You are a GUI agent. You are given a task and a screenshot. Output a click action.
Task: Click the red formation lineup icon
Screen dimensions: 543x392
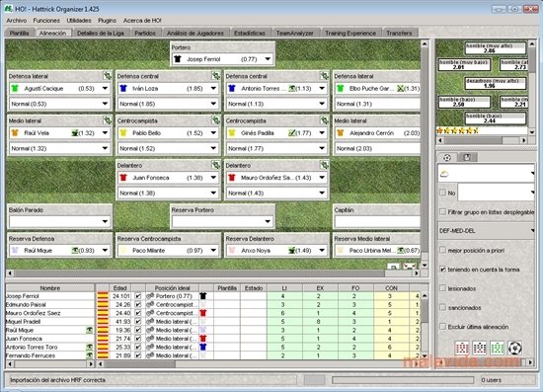462,348
